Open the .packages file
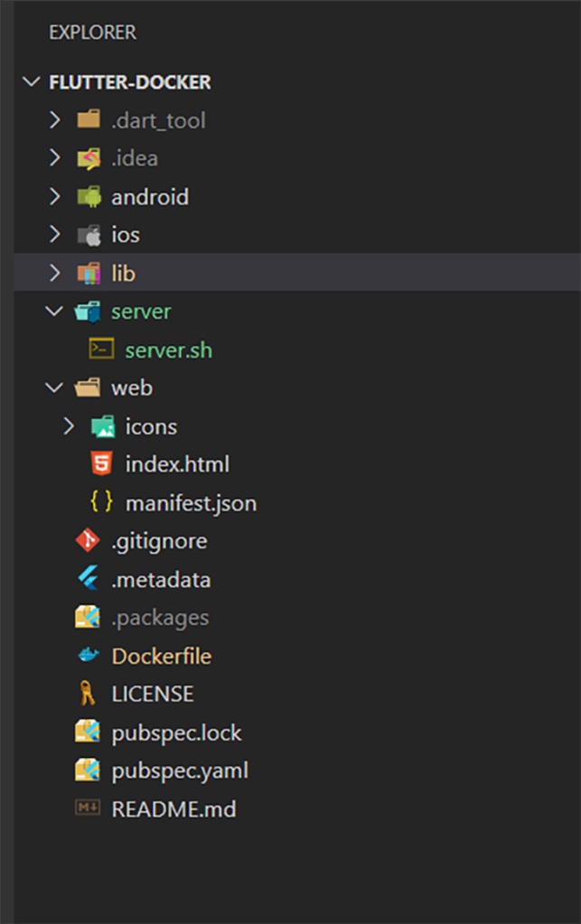Viewport: 581px width, 924px height. 160,617
